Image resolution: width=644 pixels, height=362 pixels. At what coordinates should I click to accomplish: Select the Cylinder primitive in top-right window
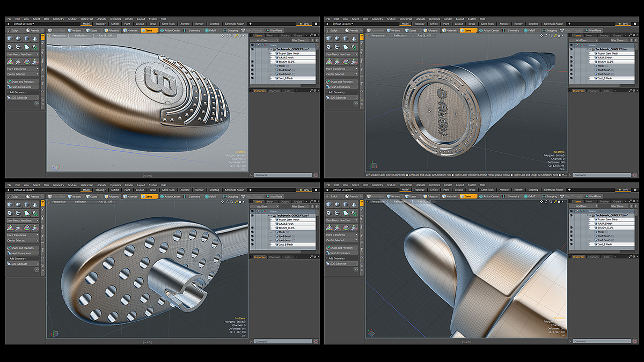click(346, 39)
